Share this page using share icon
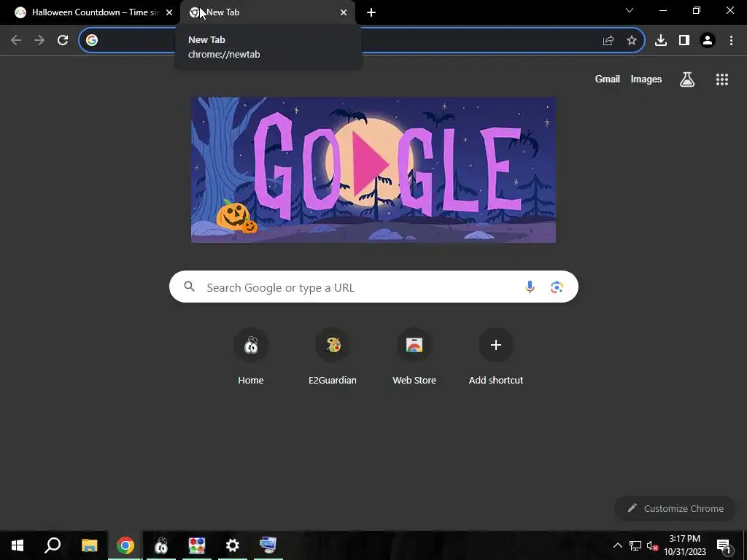The image size is (747, 560). click(608, 41)
